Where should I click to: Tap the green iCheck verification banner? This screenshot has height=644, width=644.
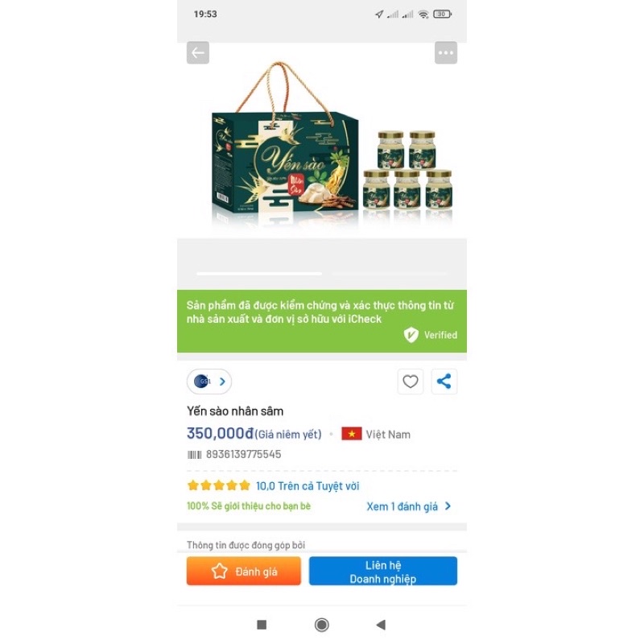tap(321, 321)
